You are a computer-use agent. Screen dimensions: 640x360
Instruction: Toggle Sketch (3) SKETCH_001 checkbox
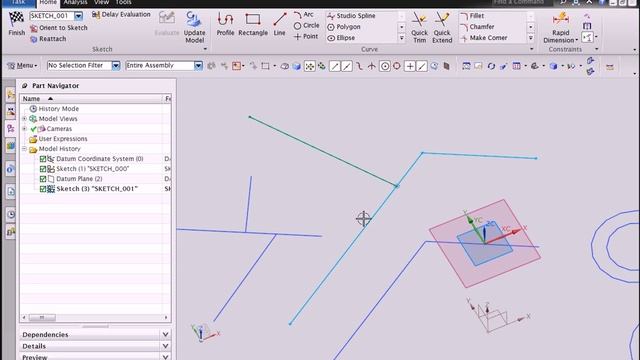click(x=42, y=189)
